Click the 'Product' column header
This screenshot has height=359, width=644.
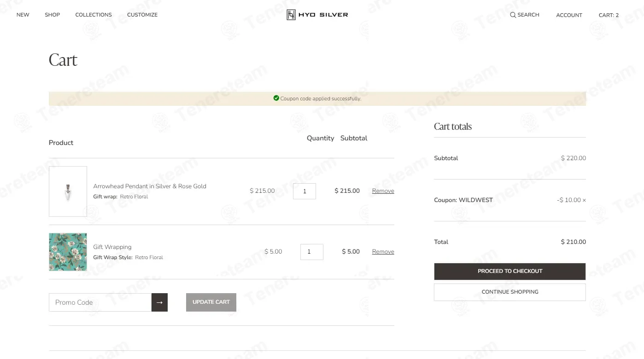coord(61,143)
